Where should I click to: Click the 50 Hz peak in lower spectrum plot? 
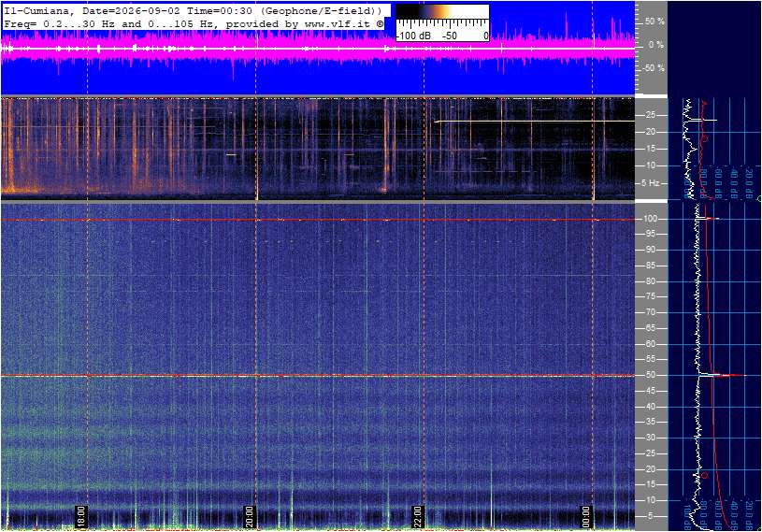(x=723, y=375)
